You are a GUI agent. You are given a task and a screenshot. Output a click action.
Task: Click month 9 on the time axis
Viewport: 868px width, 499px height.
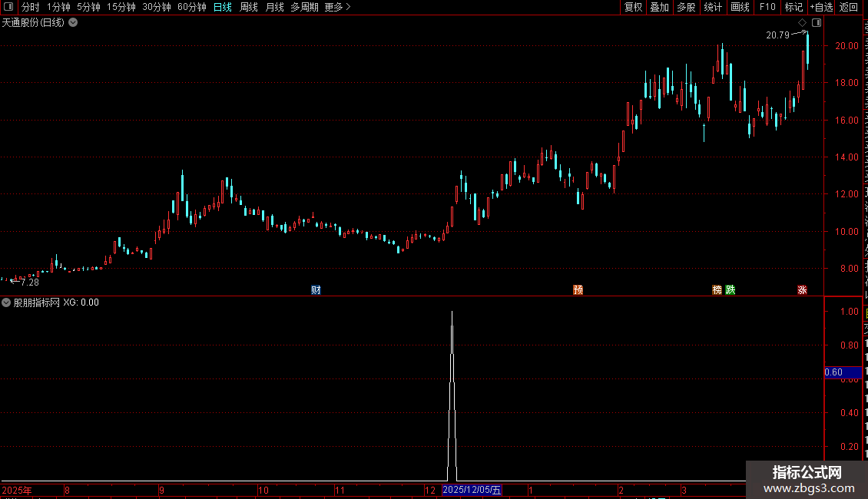(161, 491)
